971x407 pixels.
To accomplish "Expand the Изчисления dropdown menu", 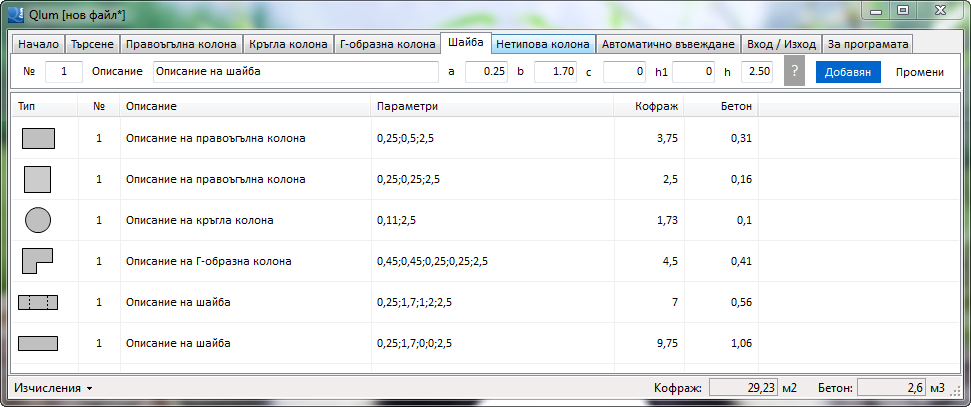I will coord(53,387).
